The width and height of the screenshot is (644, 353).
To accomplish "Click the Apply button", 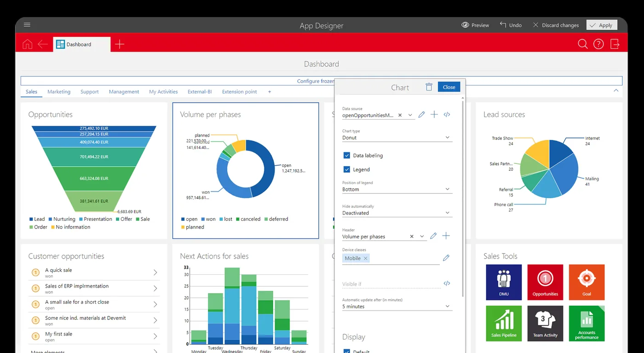I will click(x=602, y=25).
